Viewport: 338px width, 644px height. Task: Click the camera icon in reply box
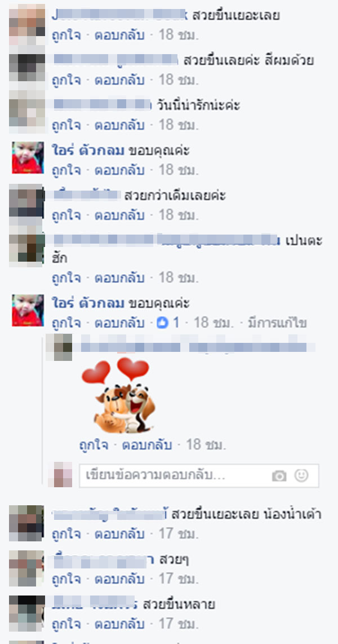pos(279,476)
